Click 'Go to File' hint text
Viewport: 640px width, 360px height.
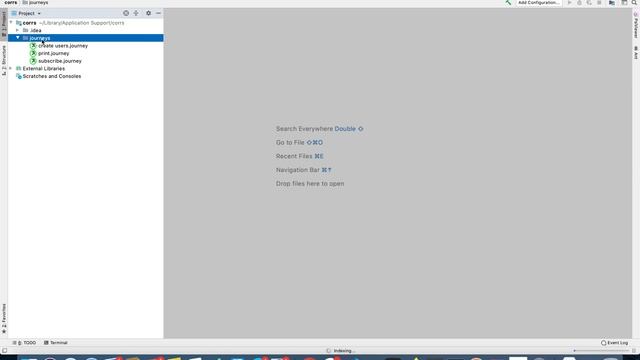pyautogui.click(x=290, y=142)
